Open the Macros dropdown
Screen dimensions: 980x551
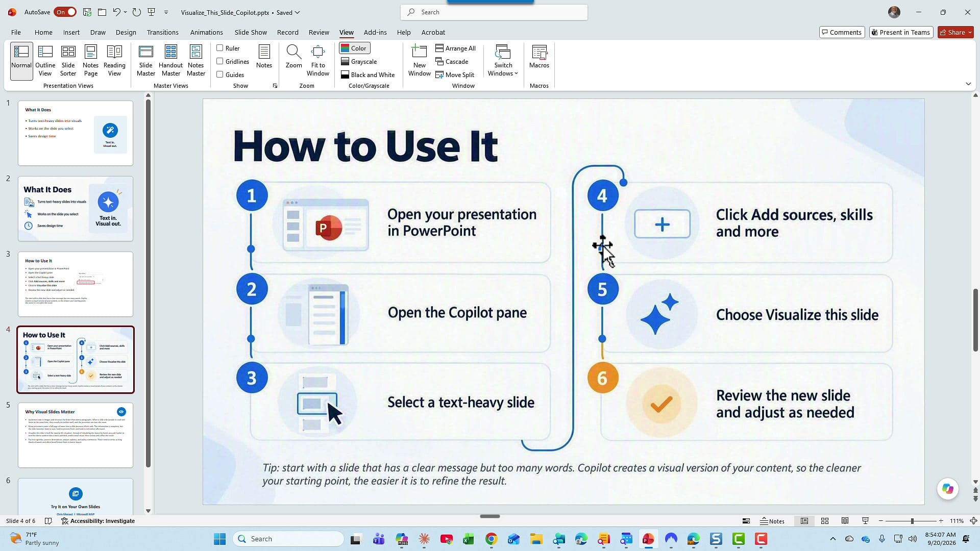pyautogui.click(x=539, y=57)
